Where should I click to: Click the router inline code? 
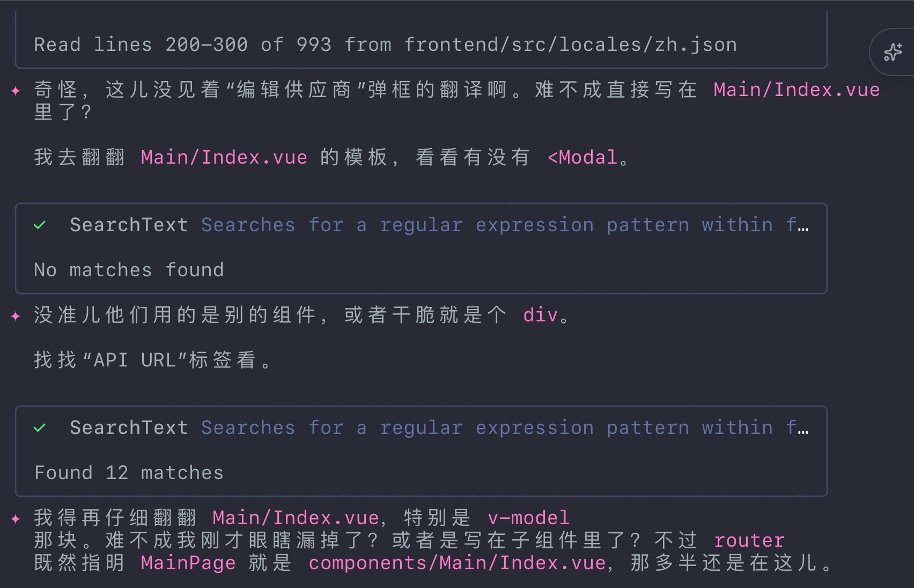749,541
